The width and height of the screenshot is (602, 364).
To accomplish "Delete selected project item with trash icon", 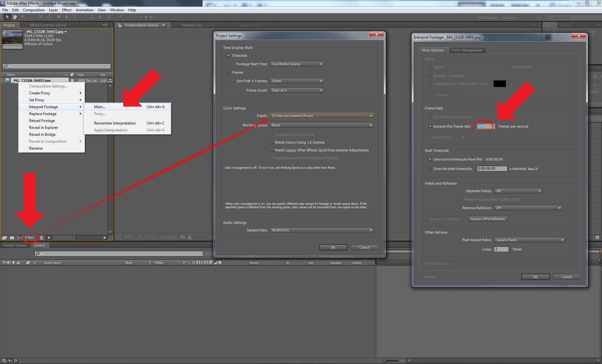I will click(41, 238).
